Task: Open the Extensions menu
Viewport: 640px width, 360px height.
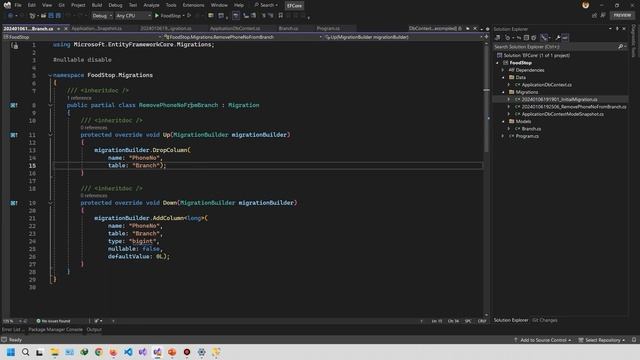Action: (x=193, y=5)
